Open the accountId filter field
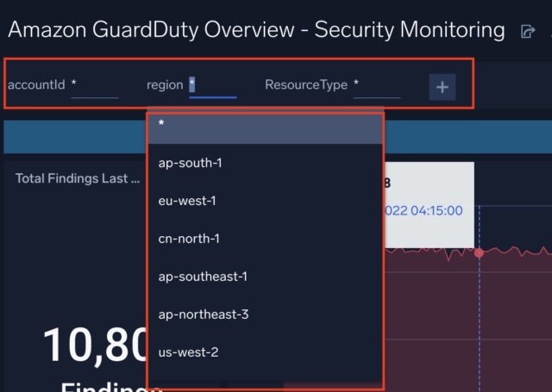This screenshot has width=552, height=392. pos(95,85)
